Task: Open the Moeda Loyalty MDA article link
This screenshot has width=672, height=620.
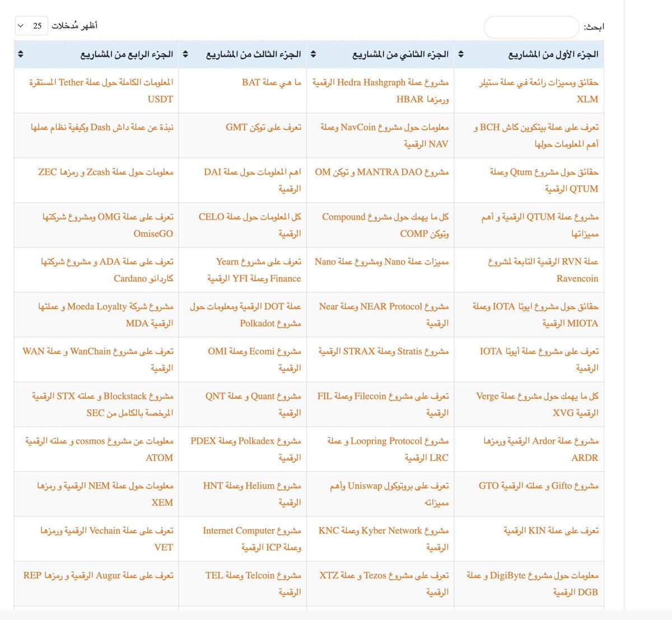Action: pyautogui.click(x=106, y=315)
